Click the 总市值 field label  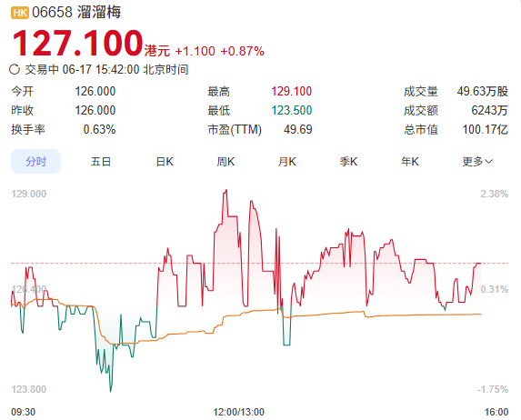(421, 129)
